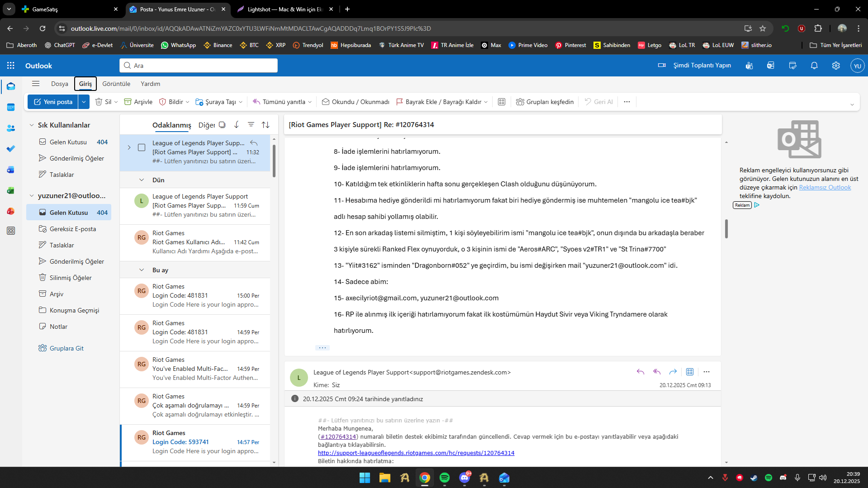Viewport: 868px width, 488px height.
Task: Expand the conversation of the 11:32 message
Action: click(x=129, y=147)
